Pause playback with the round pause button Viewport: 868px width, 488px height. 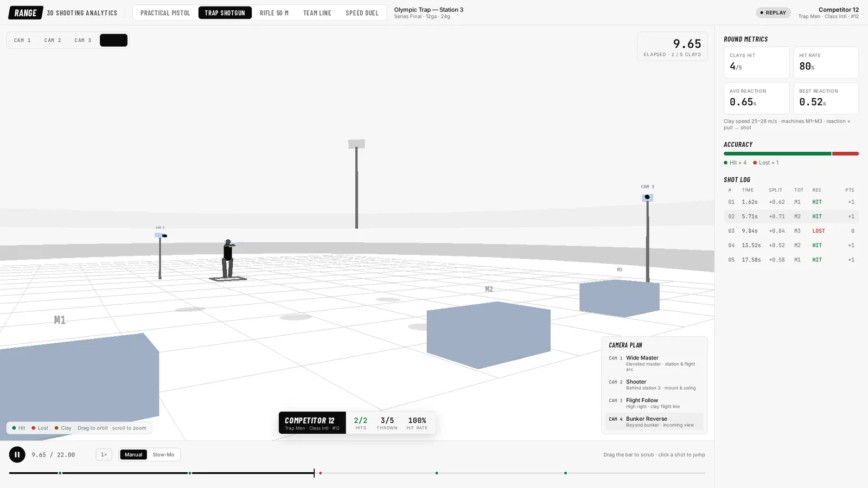point(17,454)
